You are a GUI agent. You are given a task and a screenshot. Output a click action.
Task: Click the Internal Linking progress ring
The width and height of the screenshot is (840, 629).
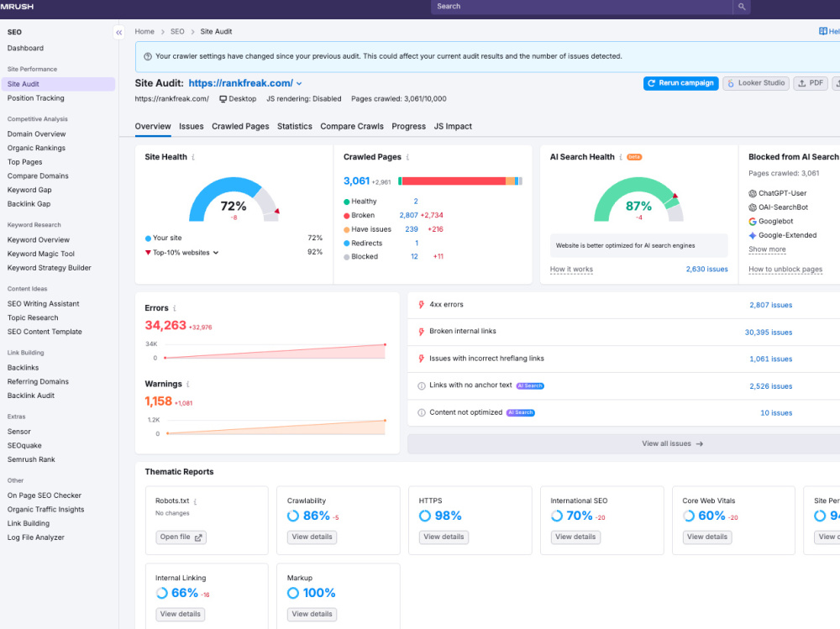coord(161,593)
